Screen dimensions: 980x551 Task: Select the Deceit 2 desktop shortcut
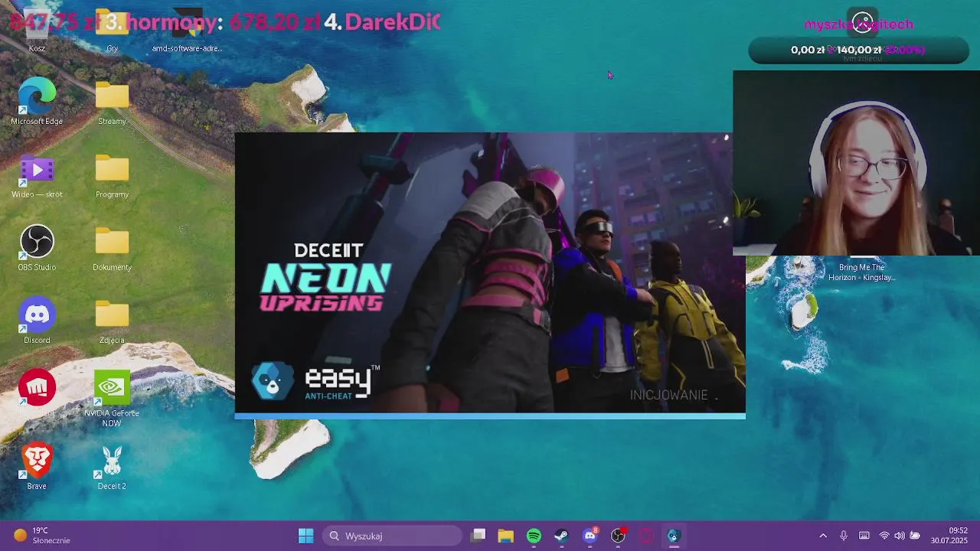click(112, 465)
